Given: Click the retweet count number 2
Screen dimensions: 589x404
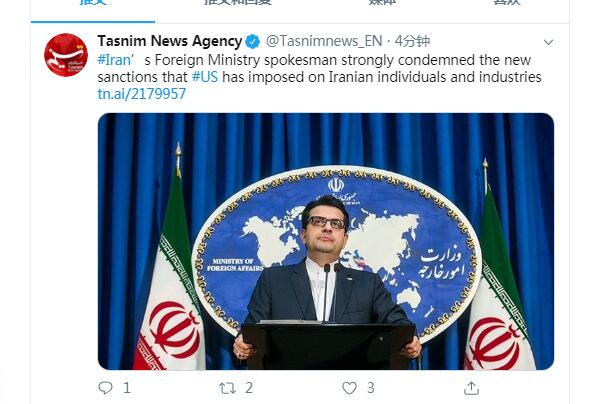Looking at the screenshot, I should pyautogui.click(x=249, y=388).
